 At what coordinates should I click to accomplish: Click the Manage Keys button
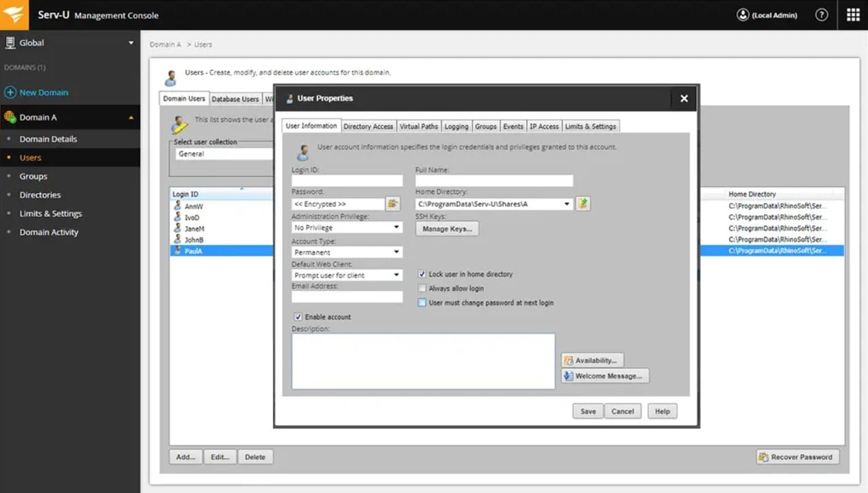click(x=447, y=229)
